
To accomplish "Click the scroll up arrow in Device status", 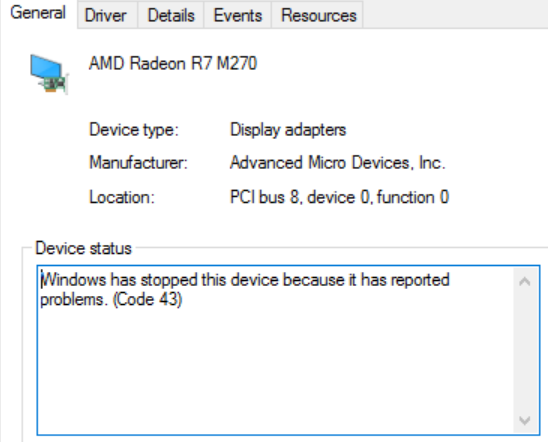I will point(525,281).
